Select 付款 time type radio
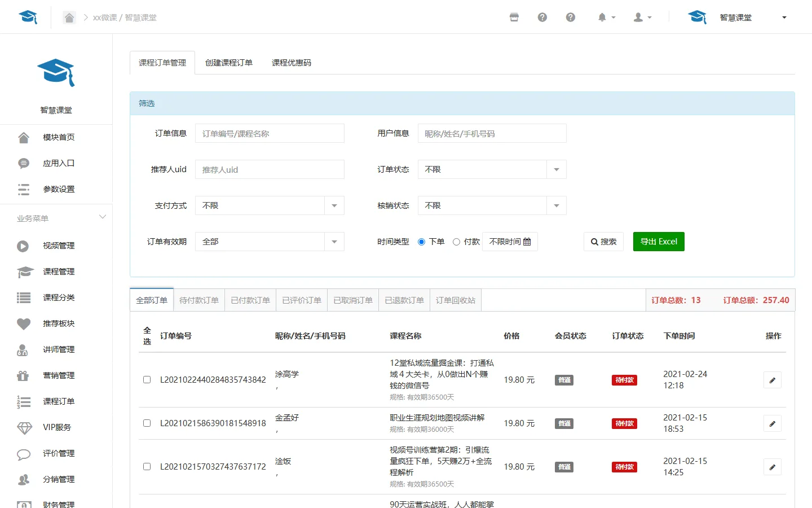The height and width of the screenshot is (508, 812). pos(456,242)
